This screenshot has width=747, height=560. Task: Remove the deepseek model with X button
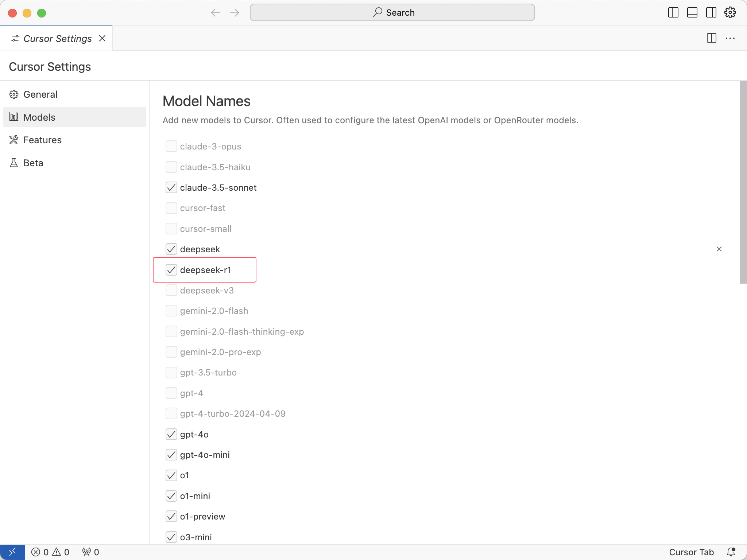click(x=719, y=249)
